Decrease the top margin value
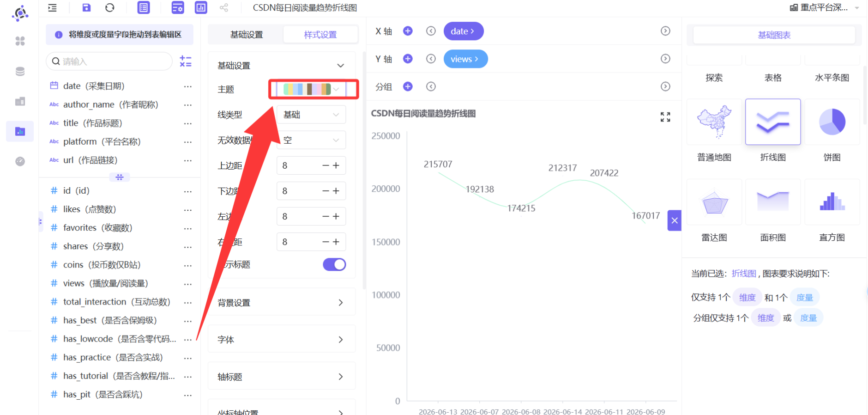 (x=325, y=165)
